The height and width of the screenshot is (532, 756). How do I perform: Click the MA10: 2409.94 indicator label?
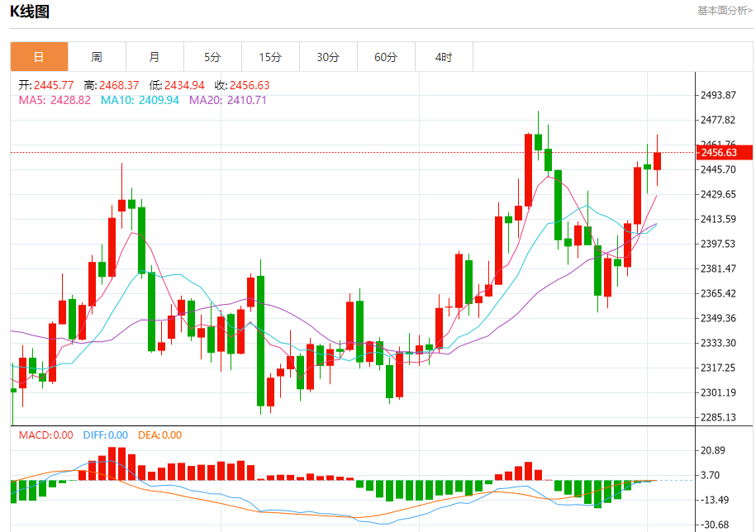pos(140,100)
